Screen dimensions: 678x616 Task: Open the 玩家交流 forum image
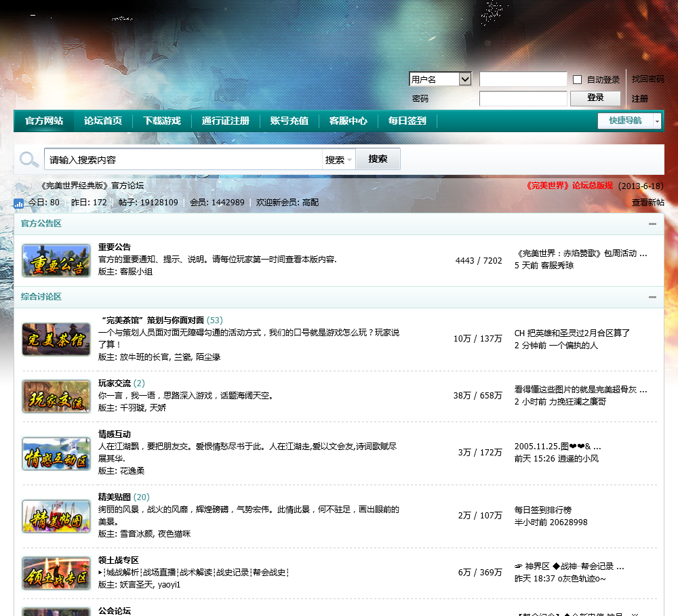point(56,396)
